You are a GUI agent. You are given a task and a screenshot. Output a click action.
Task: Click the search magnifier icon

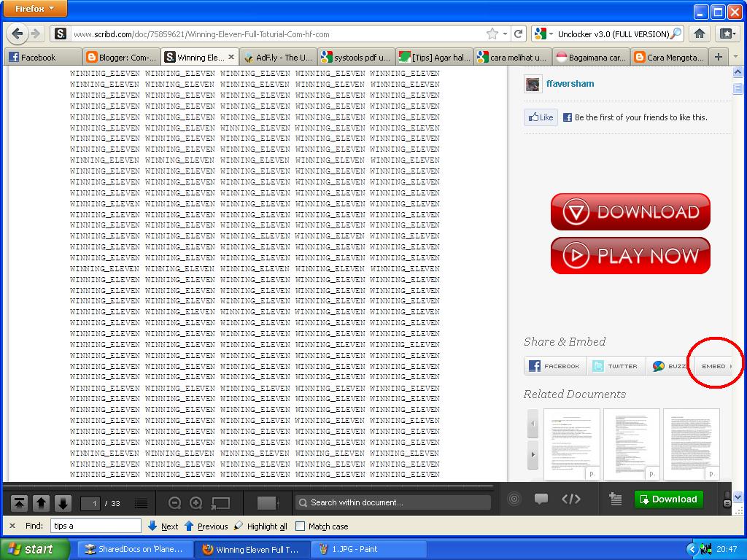coord(676,34)
